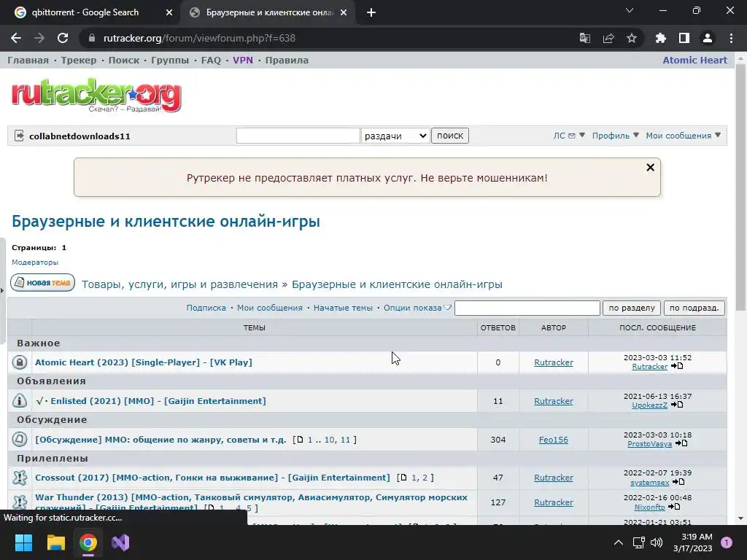Click lock icon on Atomic Heart topic

[20, 362]
